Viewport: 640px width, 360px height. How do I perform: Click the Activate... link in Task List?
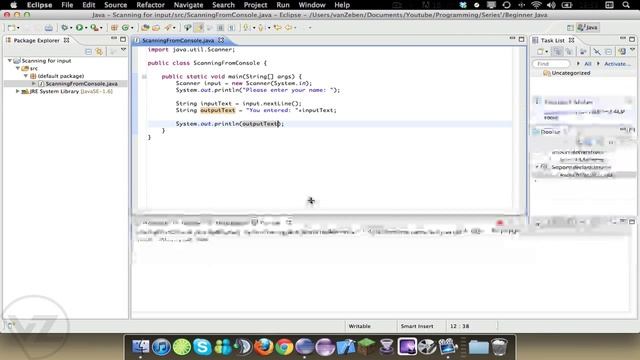[x=617, y=64]
